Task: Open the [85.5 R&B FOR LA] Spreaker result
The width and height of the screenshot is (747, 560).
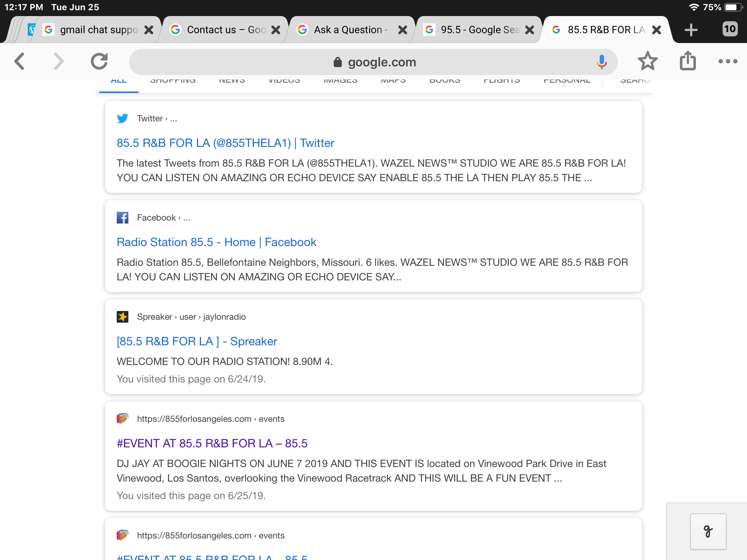Action: click(197, 341)
